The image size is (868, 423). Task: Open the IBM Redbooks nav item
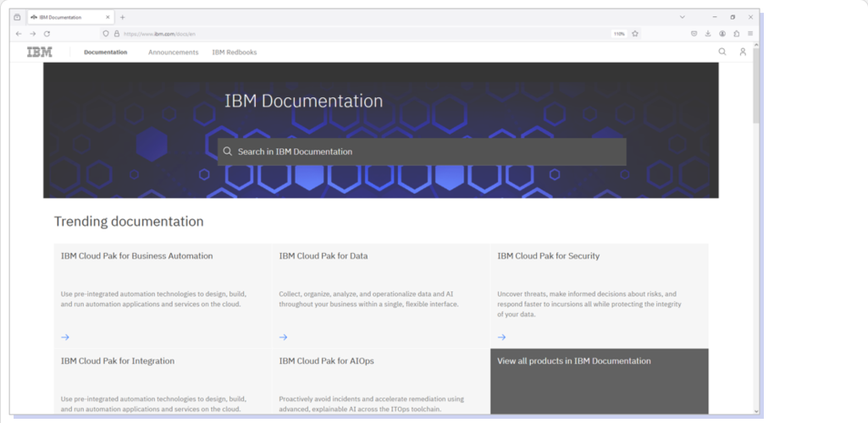pos(235,52)
